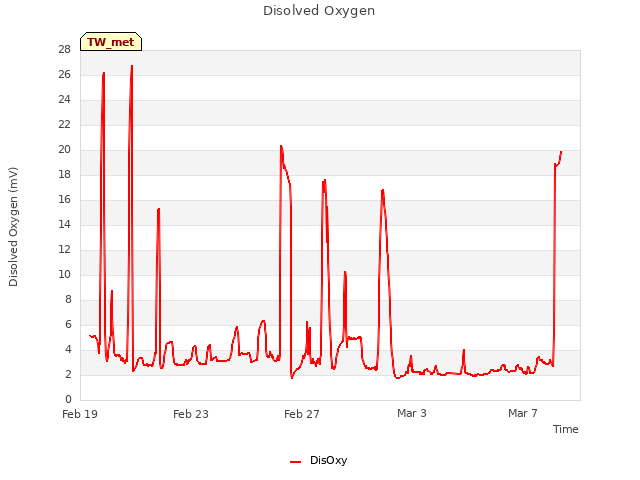Image resolution: width=640 pixels, height=480 pixels.
Task: Click the chart title Disolved Oxygen
Action: (319, 11)
